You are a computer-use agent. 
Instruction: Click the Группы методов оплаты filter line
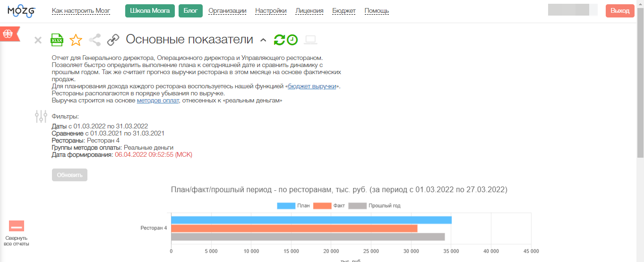click(112, 148)
